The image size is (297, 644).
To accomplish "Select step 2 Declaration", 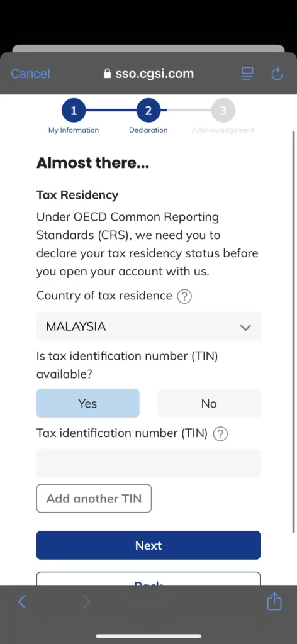I will point(148,111).
